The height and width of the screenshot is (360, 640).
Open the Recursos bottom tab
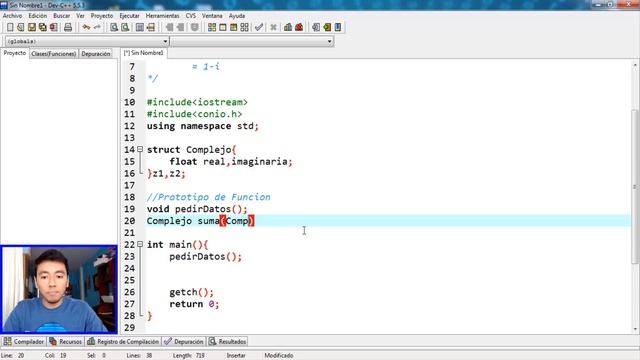[x=66, y=341]
